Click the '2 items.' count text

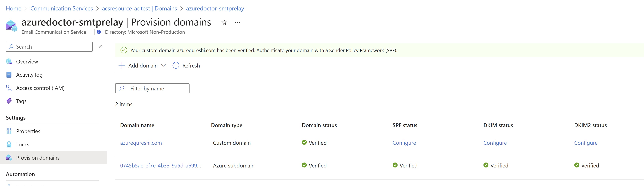pyautogui.click(x=124, y=104)
